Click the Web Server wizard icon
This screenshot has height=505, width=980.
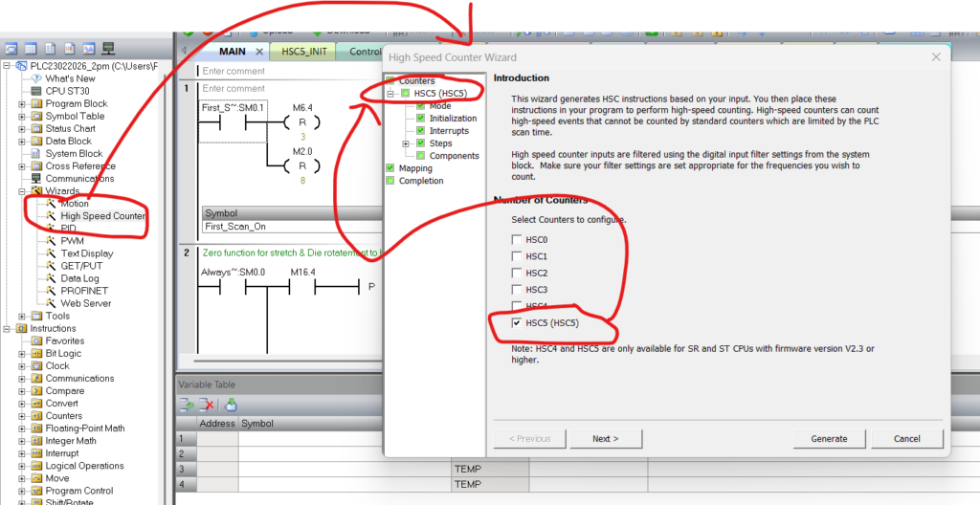[51, 303]
